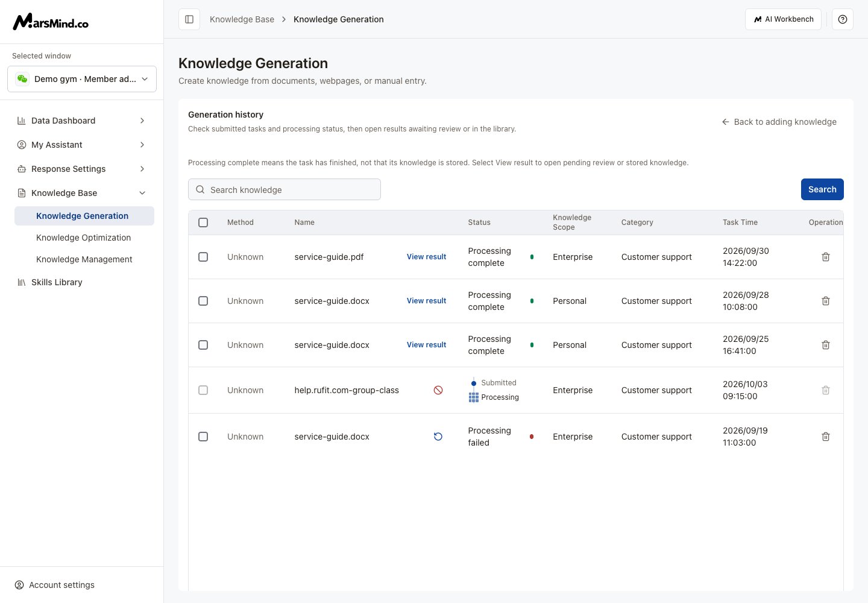
Task: Expand the My Assistant section
Action: 82,145
